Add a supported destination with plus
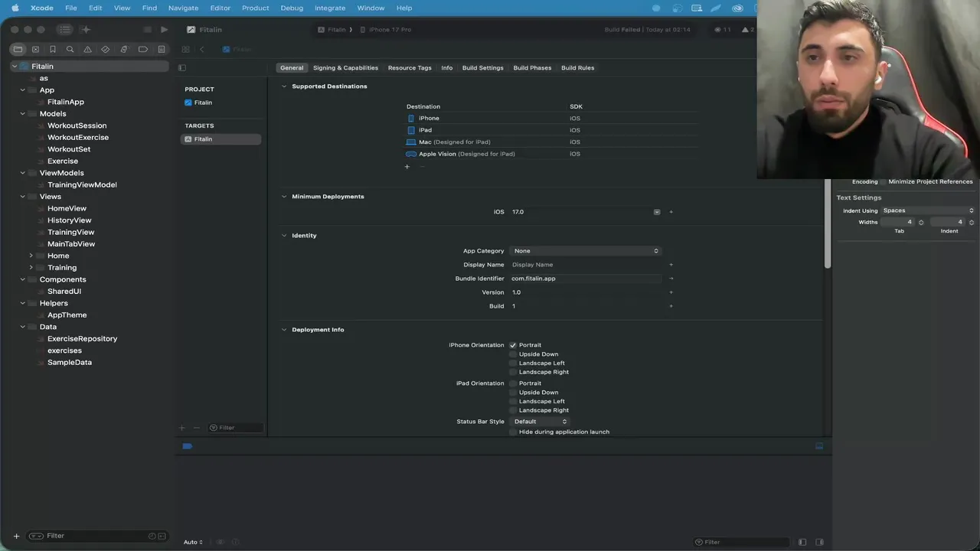980x551 pixels. pyautogui.click(x=407, y=167)
